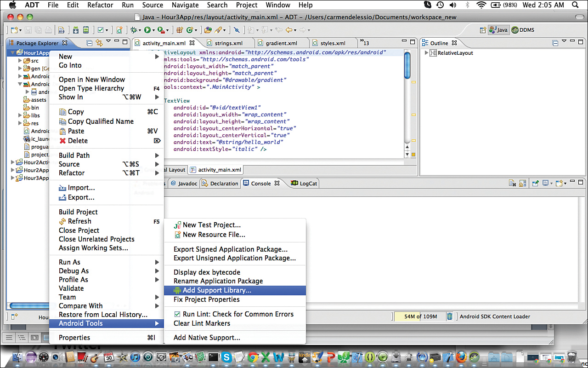Expand the src folder in Package Explorer

click(x=20, y=61)
